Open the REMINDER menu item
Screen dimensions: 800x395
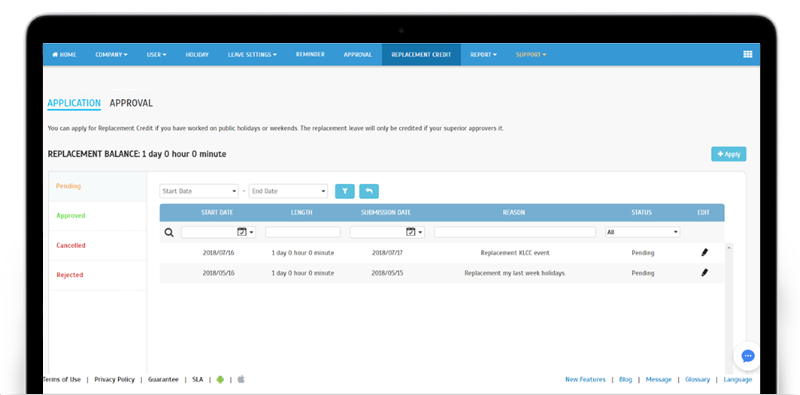pos(310,55)
